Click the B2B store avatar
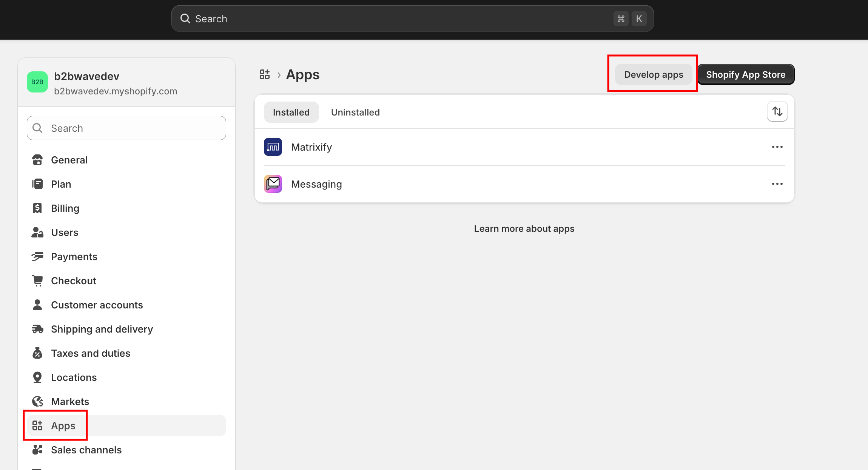 [x=37, y=82]
